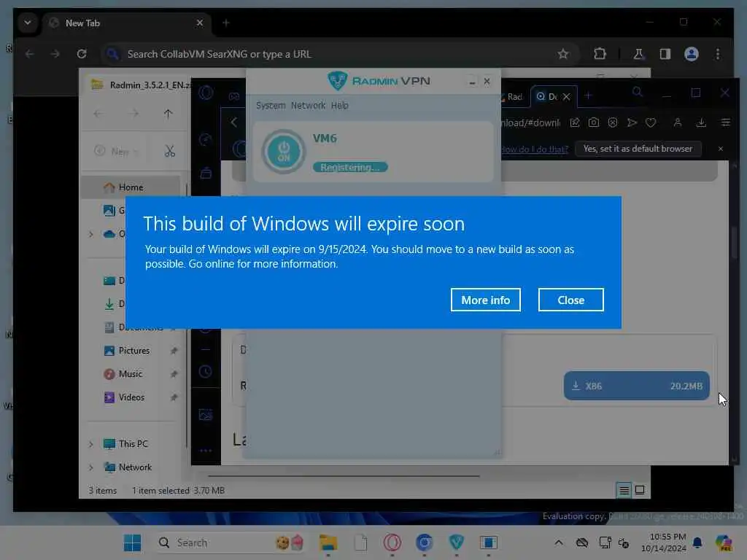The height and width of the screenshot is (560, 747).
Task: Expand the OneDrive cloud tree node
Action: tap(91, 234)
